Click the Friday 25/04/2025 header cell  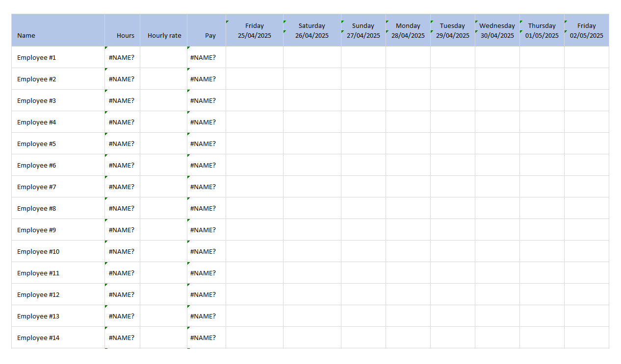point(255,30)
